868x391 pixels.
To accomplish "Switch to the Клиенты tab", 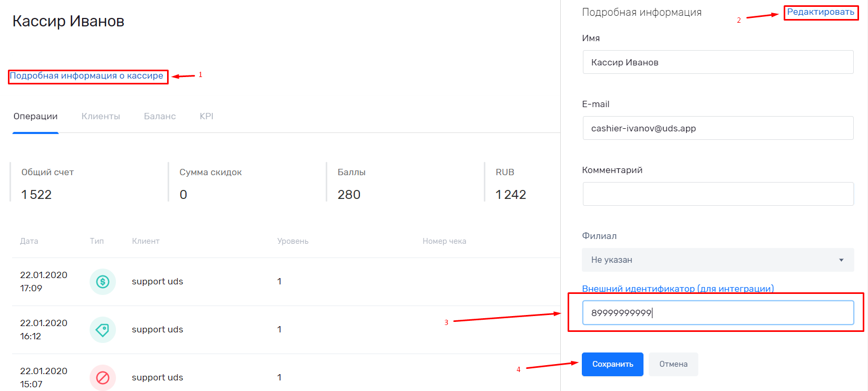I will click(x=101, y=116).
